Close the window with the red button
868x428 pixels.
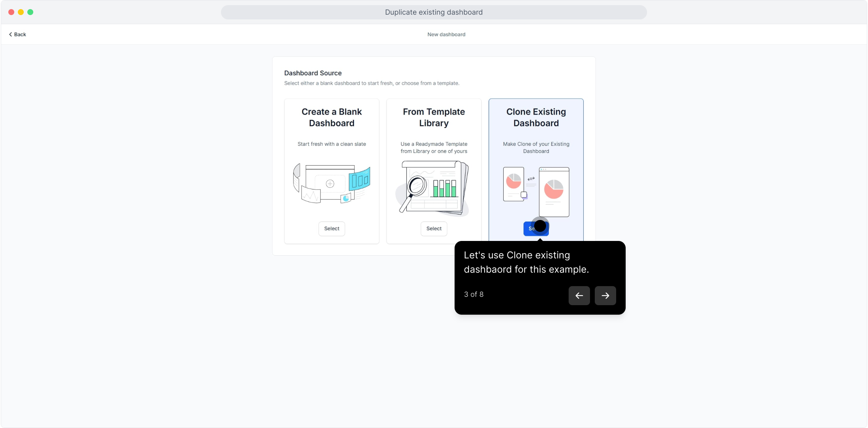click(x=11, y=12)
